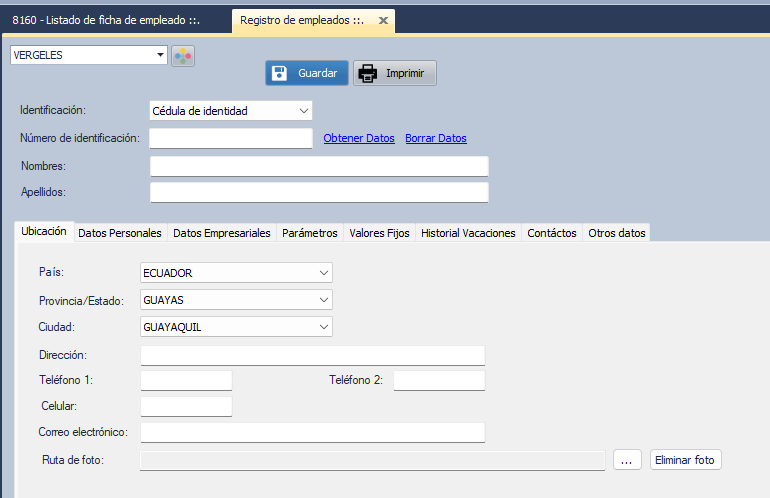
Task: Open the Datos Personales tab
Action: click(120, 233)
